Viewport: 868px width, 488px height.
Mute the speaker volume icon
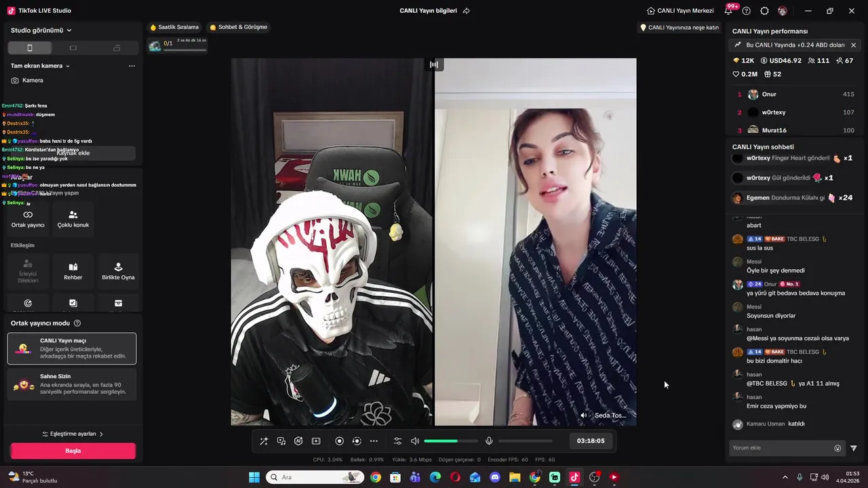[415, 441]
